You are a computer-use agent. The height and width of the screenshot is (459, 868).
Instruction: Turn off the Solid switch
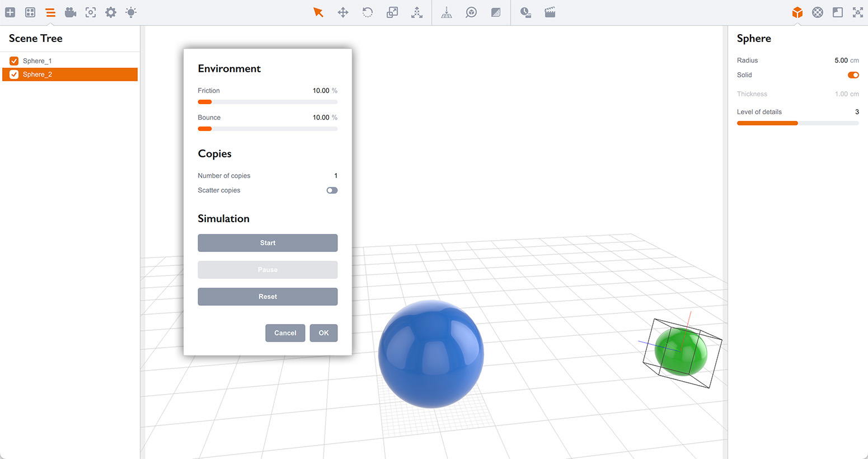click(853, 75)
